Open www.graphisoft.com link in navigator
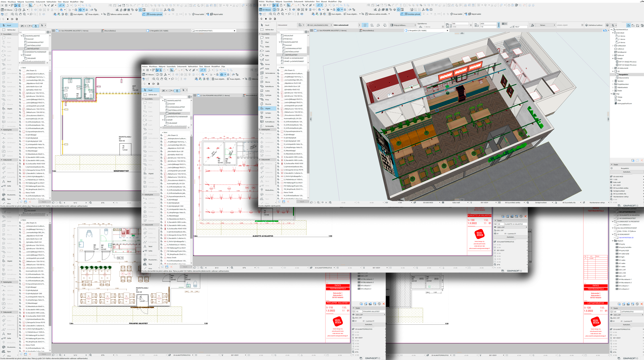Screen dimensions: 644x360 pyautogui.click(x=624, y=103)
